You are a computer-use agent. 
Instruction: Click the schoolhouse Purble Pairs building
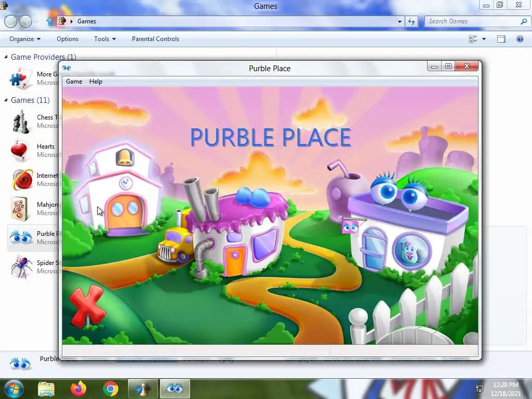(x=118, y=189)
